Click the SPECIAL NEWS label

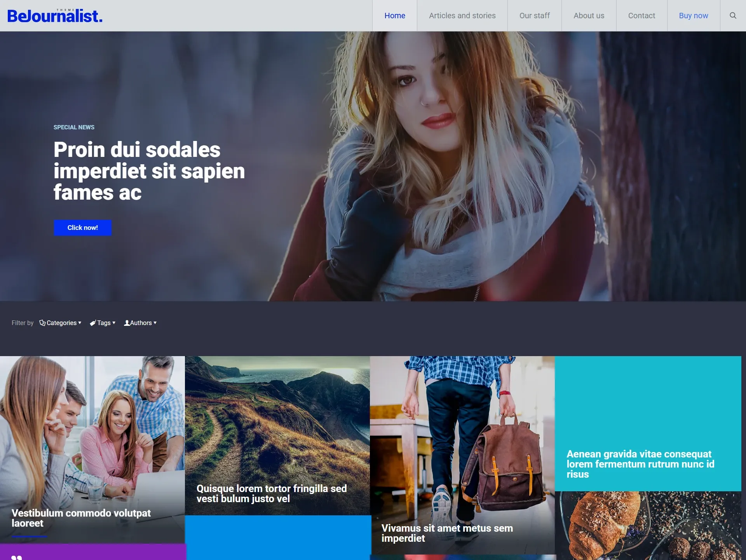pyautogui.click(x=74, y=127)
